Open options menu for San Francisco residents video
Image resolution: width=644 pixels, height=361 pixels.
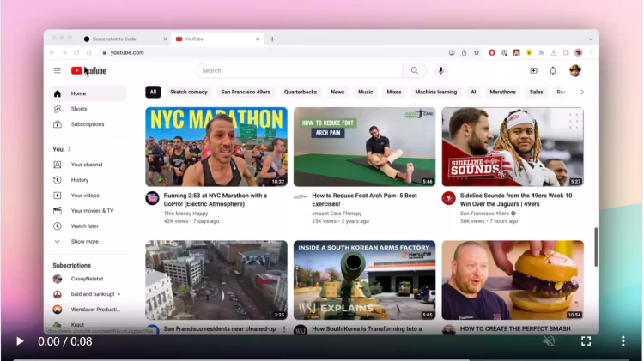(x=284, y=329)
